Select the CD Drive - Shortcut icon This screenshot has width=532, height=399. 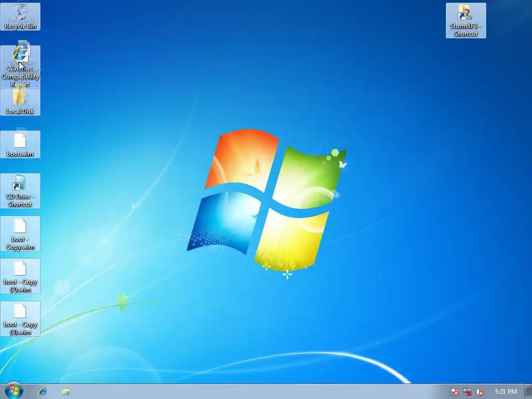[x=20, y=191]
